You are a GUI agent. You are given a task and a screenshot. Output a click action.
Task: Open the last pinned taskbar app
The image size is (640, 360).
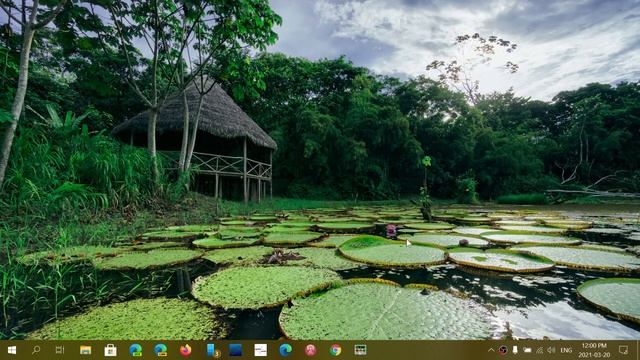tap(360, 350)
